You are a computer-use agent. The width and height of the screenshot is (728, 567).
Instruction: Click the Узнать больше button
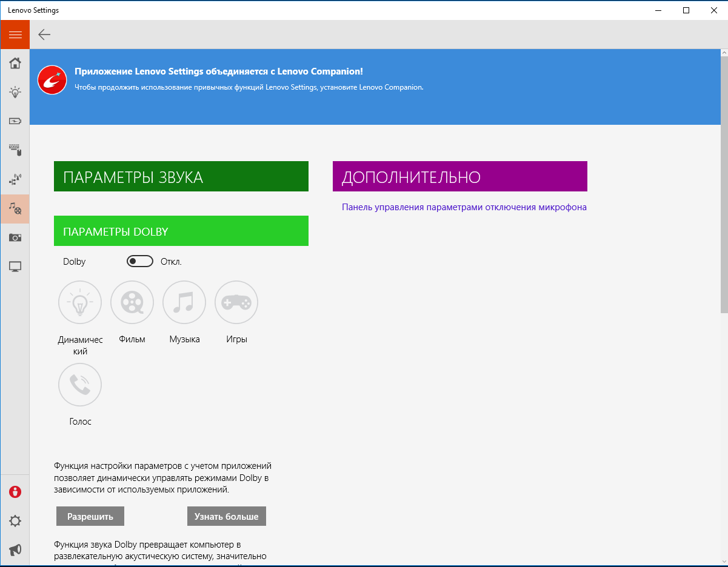[x=227, y=517]
